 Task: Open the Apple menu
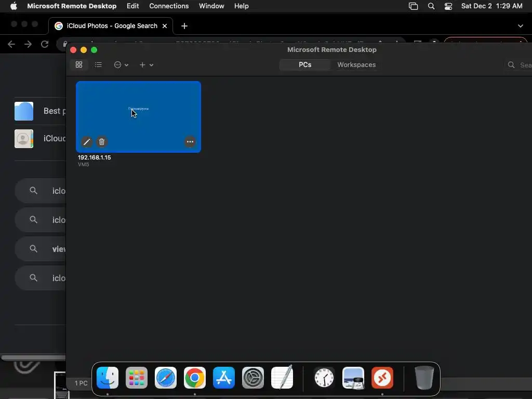point(14,6)
